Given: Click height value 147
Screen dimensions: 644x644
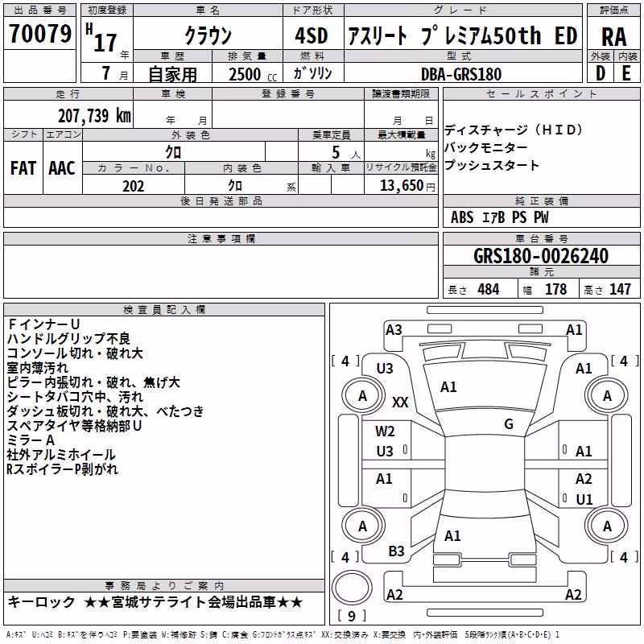Looking at the screenshot, I should click(x=620, y=290).
